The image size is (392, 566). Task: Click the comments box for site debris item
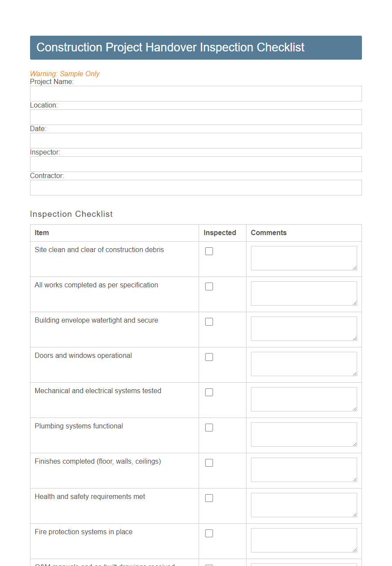coord(304,258)
